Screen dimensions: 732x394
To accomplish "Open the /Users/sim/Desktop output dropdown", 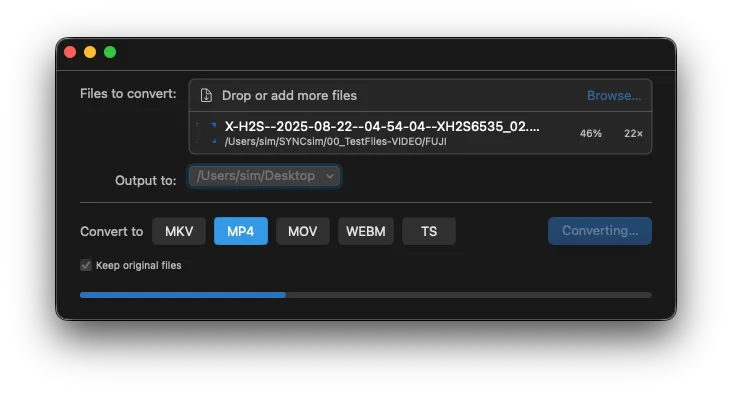I will tap(264, 176).
